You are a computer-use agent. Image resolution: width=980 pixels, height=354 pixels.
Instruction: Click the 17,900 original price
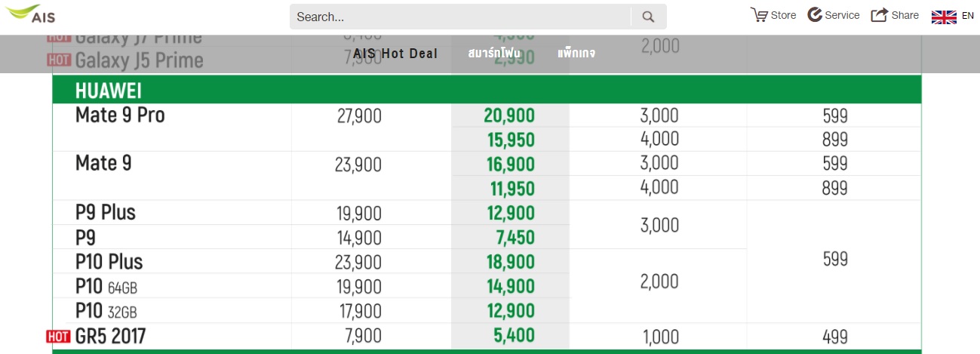[x=359, y=312]
